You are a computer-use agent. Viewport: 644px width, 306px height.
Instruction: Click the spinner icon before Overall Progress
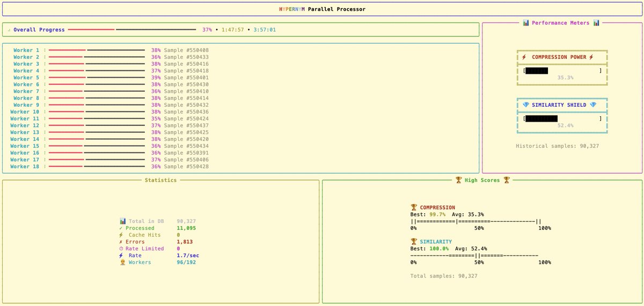(x=9, y=30)
